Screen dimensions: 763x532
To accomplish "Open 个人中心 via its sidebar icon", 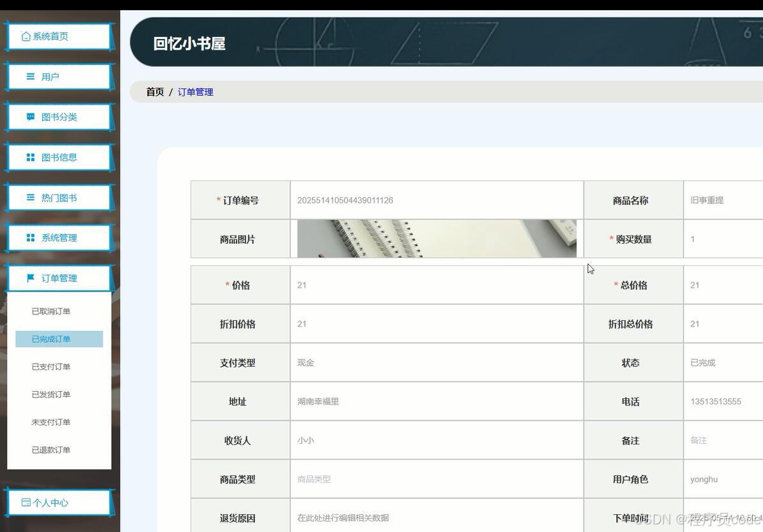I will pos(26,503).
